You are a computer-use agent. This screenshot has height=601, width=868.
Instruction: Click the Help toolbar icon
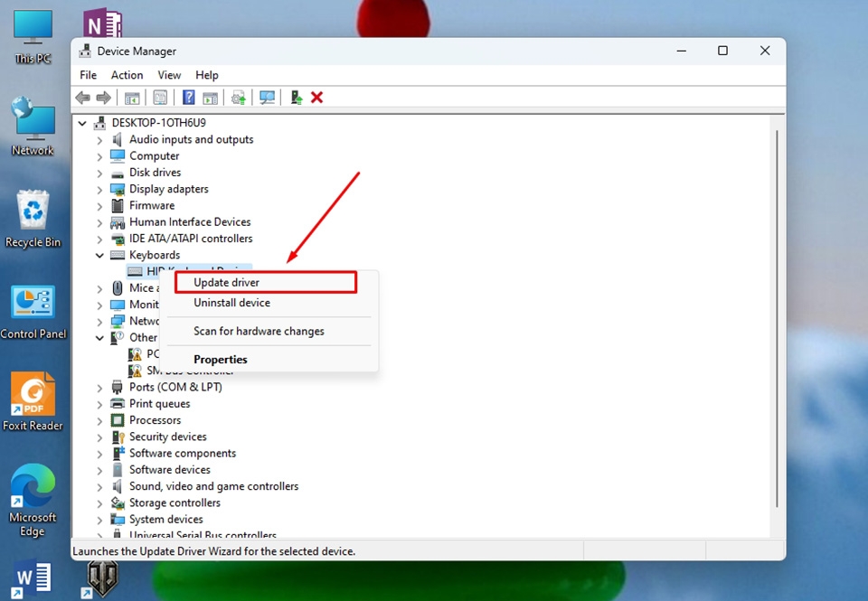187,97
